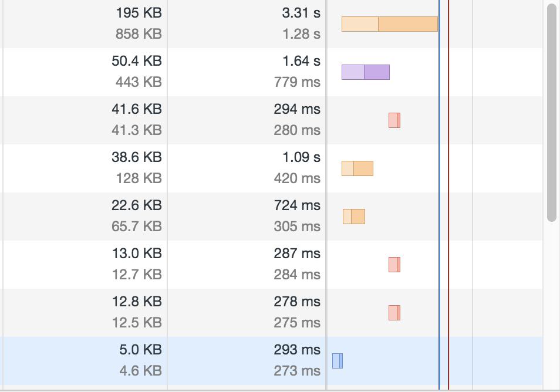Select the orange waterfall bar in the 1.09 s row

pyautogui.click(x=357, y=168)
